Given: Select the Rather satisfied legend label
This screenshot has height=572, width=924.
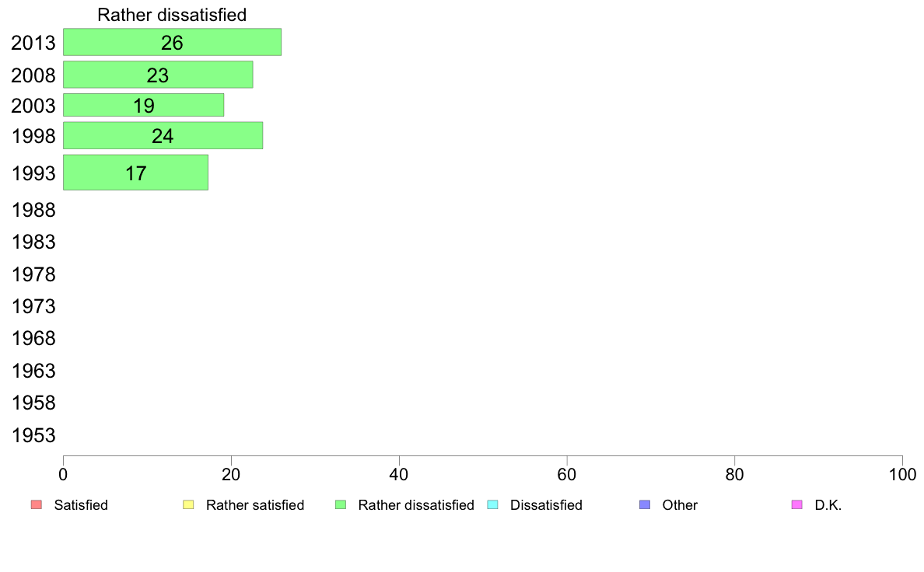Looking at the screenshot, I should [254, 505].
